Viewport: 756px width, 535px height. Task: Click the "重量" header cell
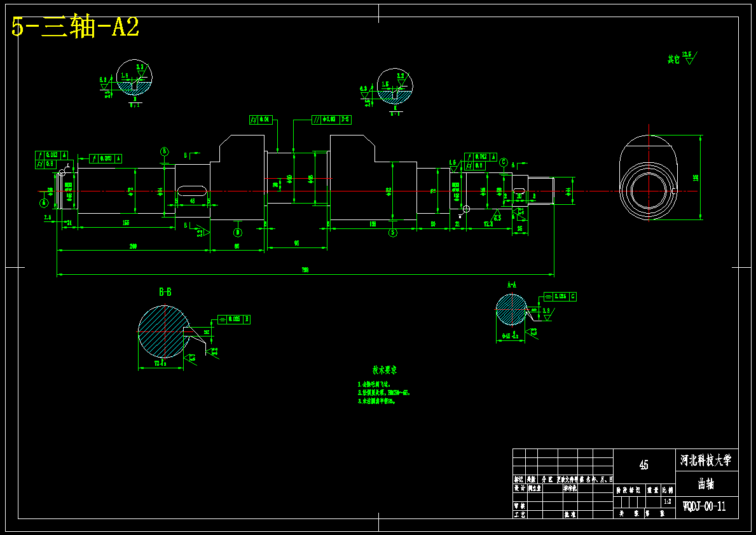tap(653, 490)
